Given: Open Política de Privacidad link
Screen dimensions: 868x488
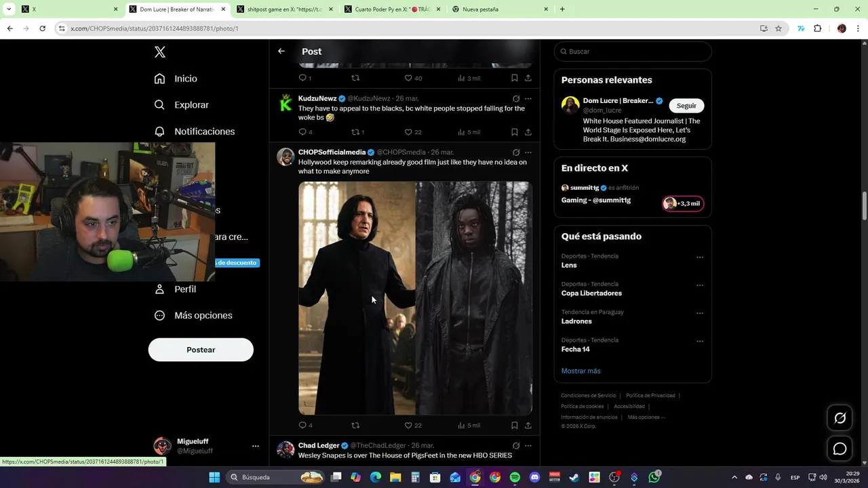Looking at the screenshot, I should [x=650, y=395].
